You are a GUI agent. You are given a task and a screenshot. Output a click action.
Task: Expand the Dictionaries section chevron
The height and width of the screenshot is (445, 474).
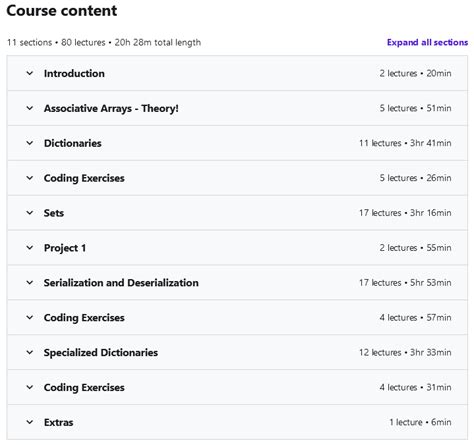[x=30, y=143]
